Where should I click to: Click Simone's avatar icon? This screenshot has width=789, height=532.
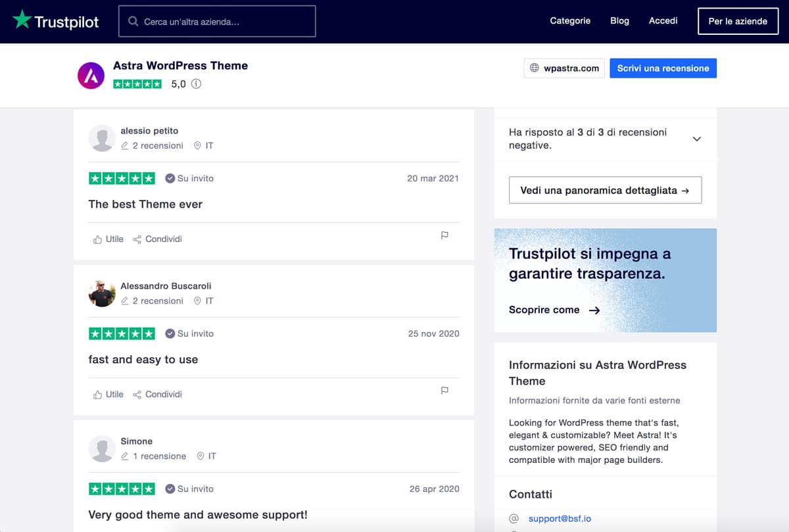click(102, 448)
